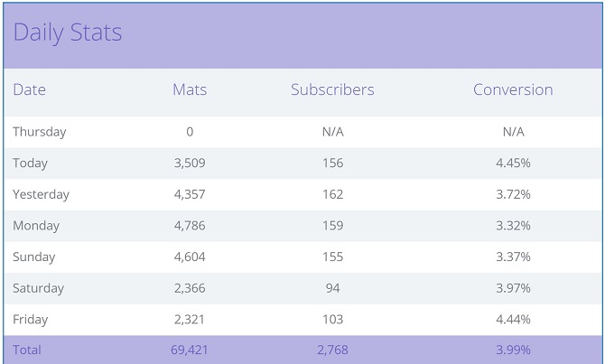Image resolution: width=605 pixels, height=364 pixels.
Task: Click the Today row label
Action: 30,163
